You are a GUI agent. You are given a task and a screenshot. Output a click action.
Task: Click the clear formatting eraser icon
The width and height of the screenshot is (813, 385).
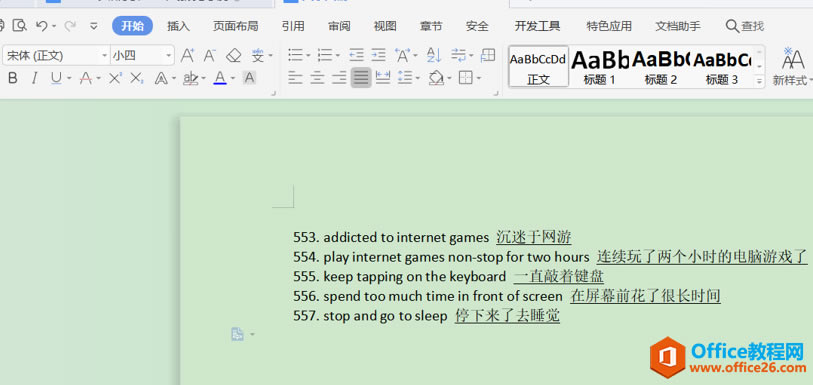coord(234,55)
